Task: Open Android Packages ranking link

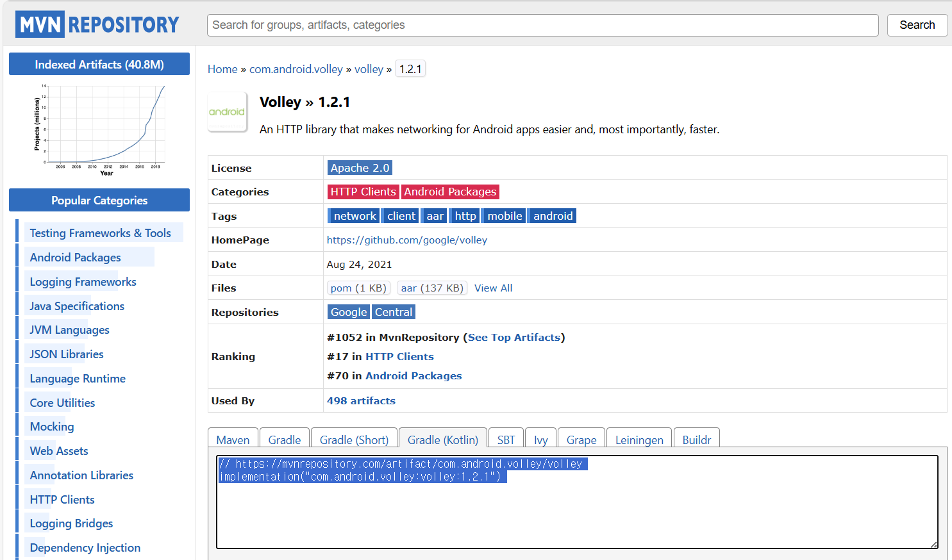Action: tap(413, 376)
